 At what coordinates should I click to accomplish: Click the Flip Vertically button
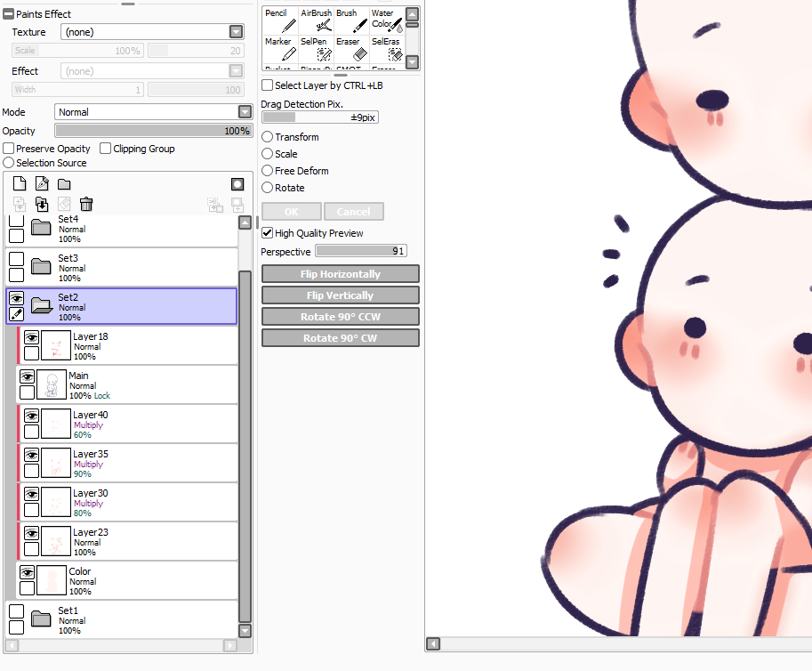(x=341, y=295)
